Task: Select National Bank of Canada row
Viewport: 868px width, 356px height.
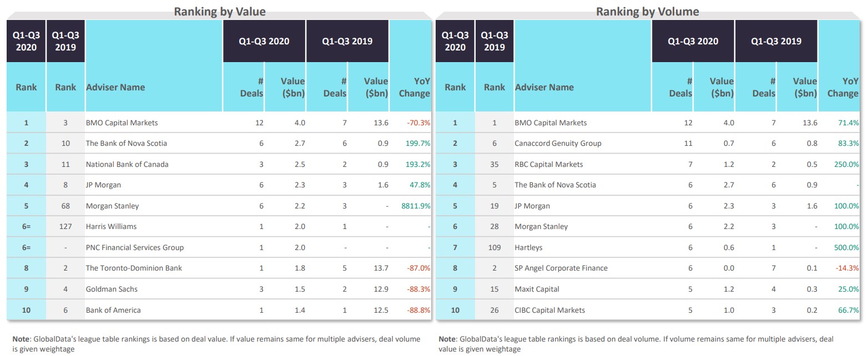Action: coord(127,164)
